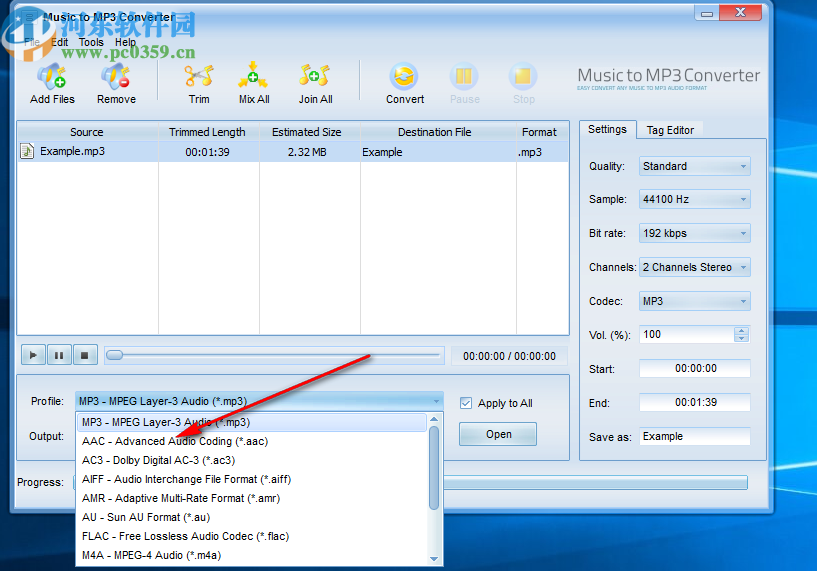817x571 pixels.
Task: Click the Example.mp3 file icon in list
Action: point(27,151)
